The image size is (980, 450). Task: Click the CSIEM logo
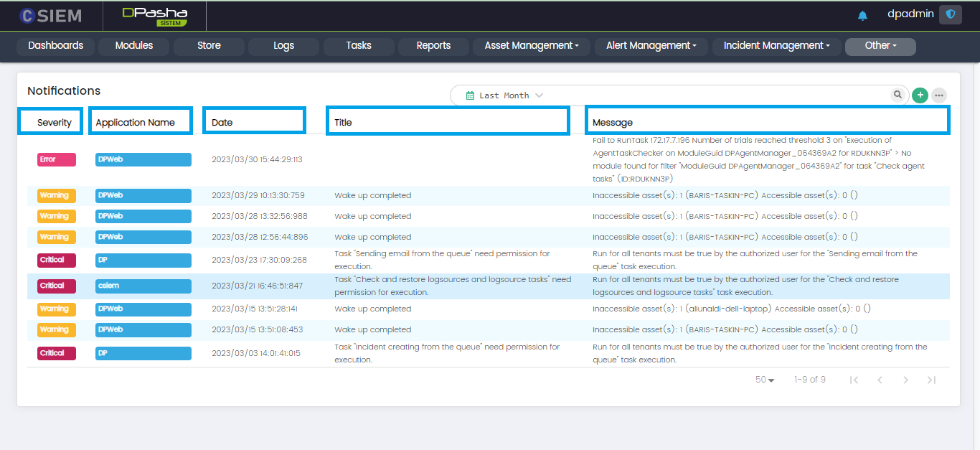pyautogui.click(x=51, y=15)
